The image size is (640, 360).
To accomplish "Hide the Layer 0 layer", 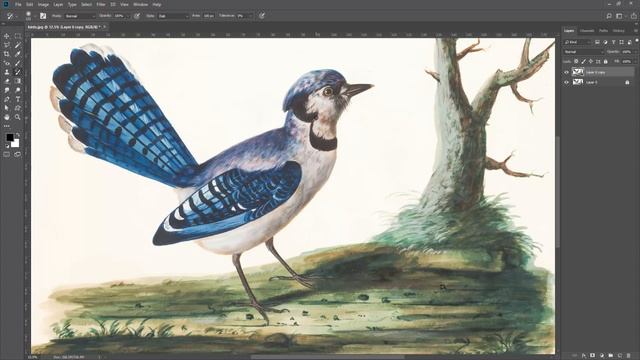I will point(566,82).
